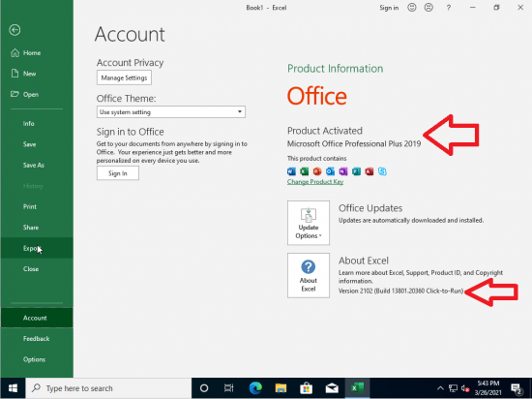The image size is (532, 399).
Task: Click the Excel icon on the taskbar
Action: point(357,388)
